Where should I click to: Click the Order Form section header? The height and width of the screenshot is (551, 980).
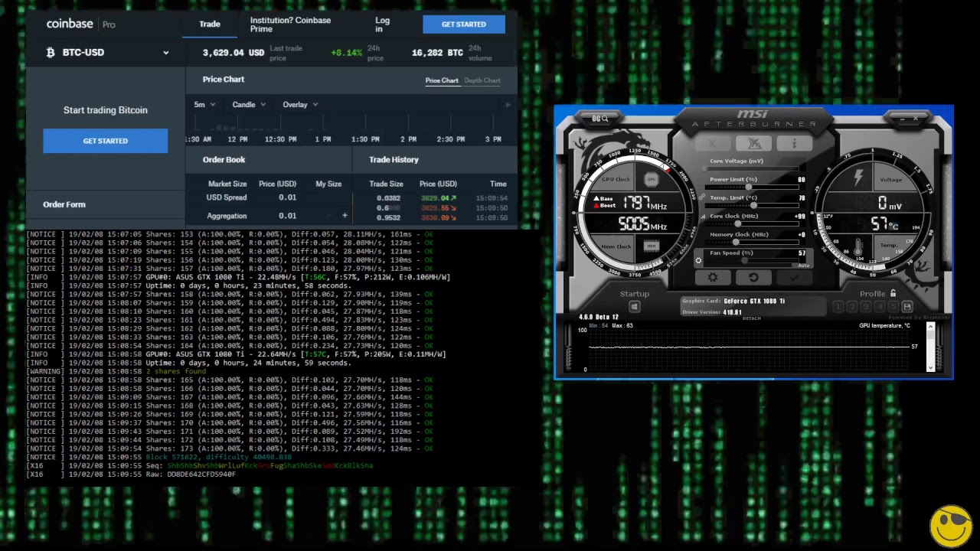(x=64, y=204)
